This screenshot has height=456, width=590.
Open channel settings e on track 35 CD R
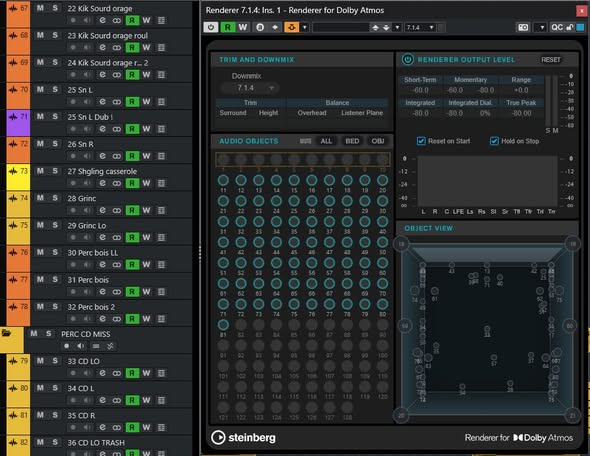[102, 427]
